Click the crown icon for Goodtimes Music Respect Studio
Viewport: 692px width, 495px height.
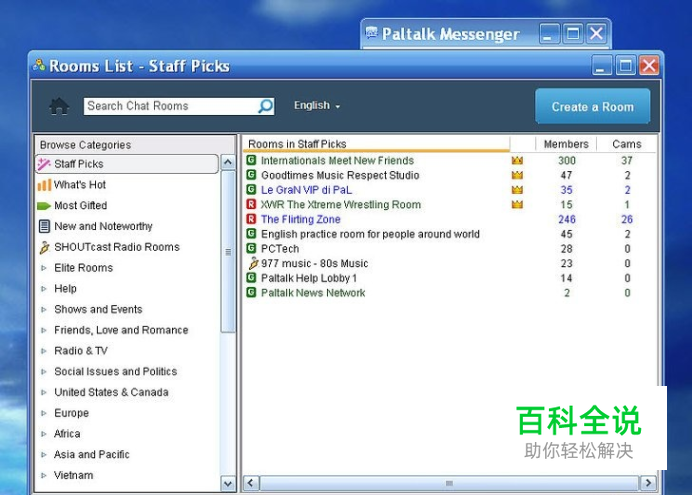(517, 175)
